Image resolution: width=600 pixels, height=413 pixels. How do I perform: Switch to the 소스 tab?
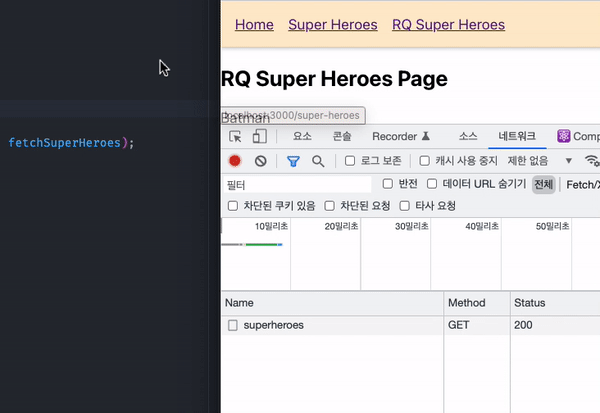tap(468, 136)
